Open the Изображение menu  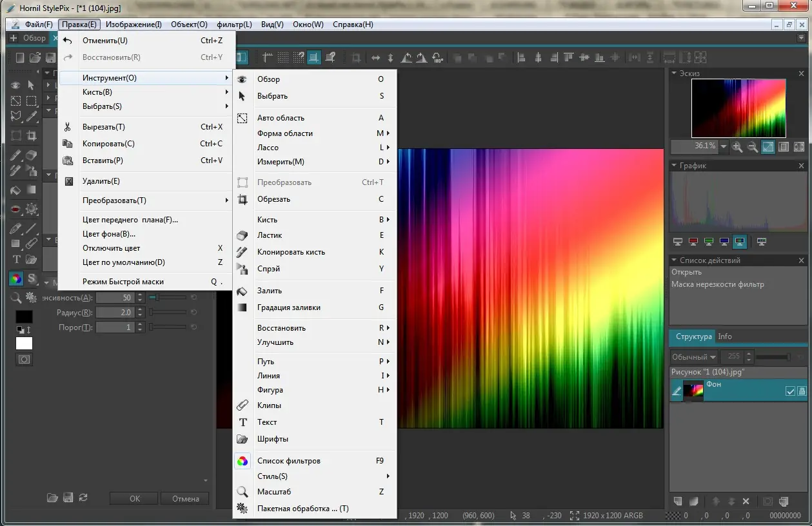[x=134, y=24]
